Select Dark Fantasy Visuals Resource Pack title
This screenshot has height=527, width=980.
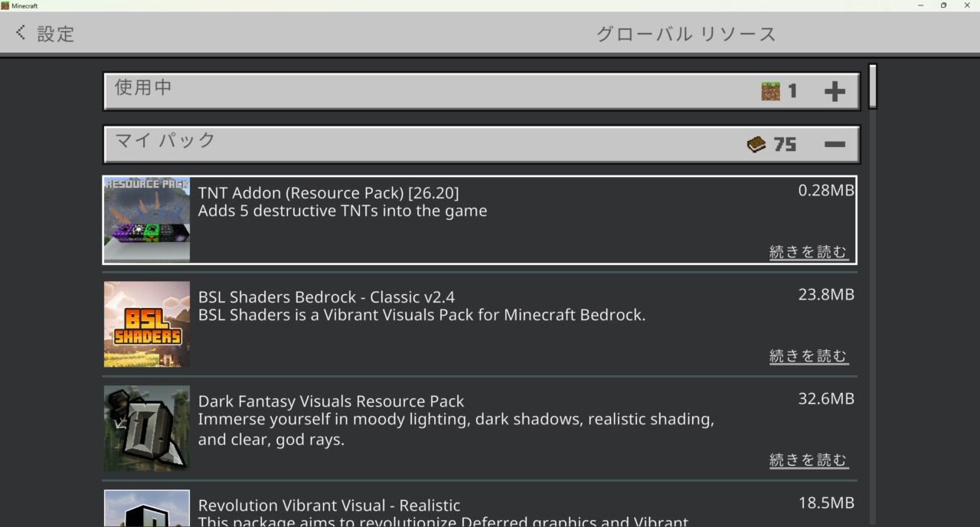(332, 401)
